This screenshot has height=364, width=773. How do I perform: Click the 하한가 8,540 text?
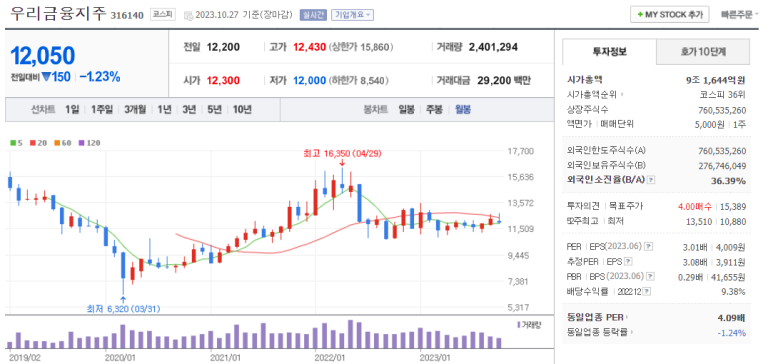(358, 80)
